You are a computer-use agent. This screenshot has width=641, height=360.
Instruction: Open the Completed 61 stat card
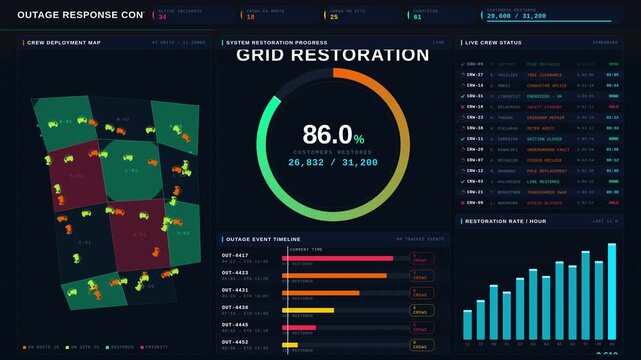pyautogui.click(x=442, y=15)
